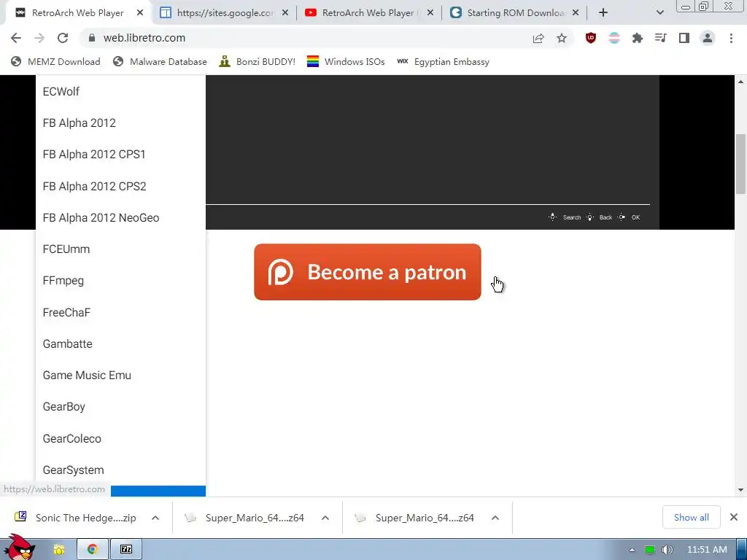Switch to the RetroArch Web Player tab
This screenshot has height=560, width=747.
click(77, 13)
